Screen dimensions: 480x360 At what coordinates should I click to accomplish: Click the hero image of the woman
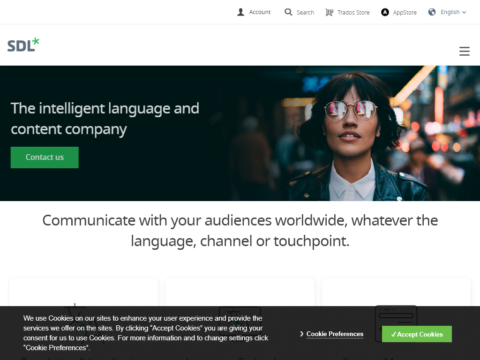click(347, 133)
